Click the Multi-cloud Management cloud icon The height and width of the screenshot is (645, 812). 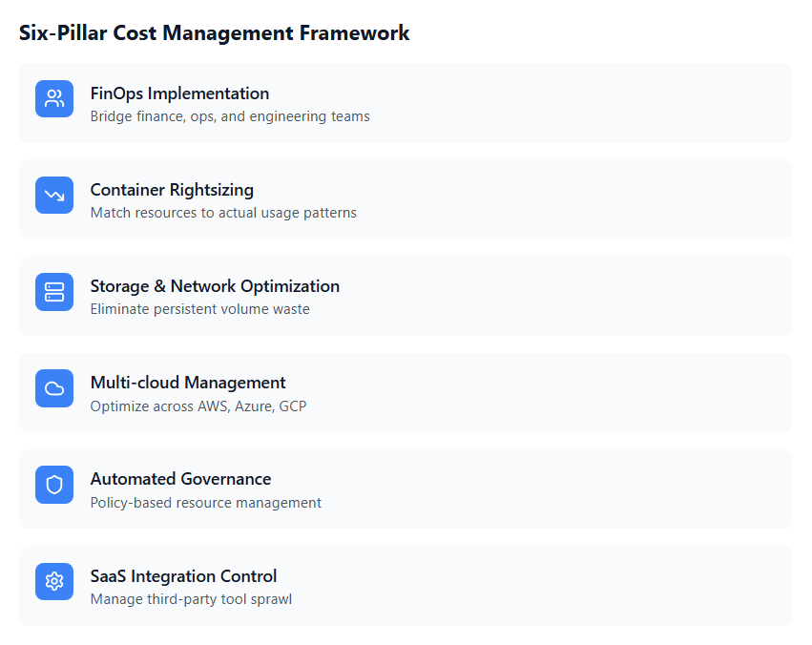[54, 388]
